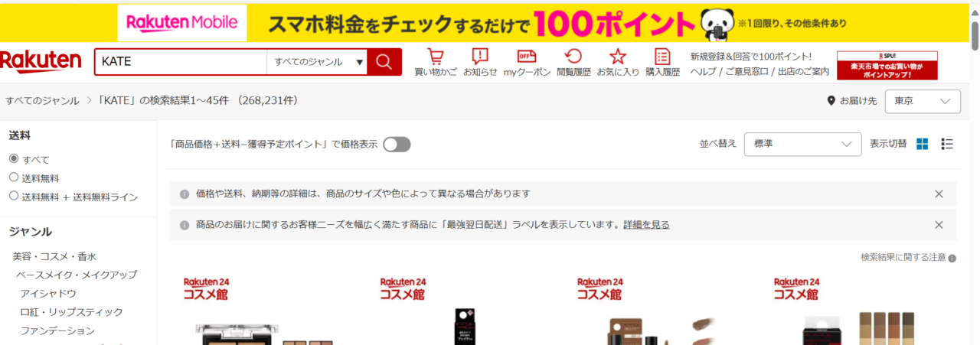980x345 pixels.
Task: Open the 東京 delivery destination dropdown
Action: tap(923, 101)
